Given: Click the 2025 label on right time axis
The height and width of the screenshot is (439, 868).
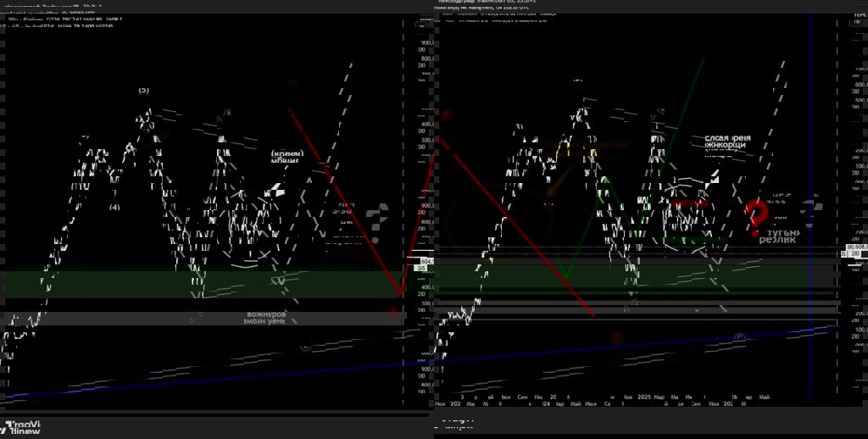Looking at the screenshot, I should click(645, 397).
